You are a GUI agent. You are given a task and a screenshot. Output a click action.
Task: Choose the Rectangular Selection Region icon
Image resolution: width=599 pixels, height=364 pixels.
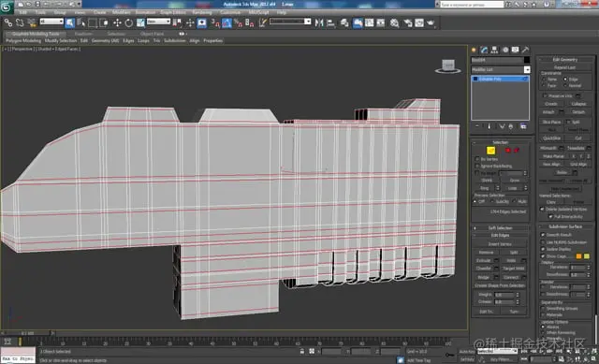click(93, 22)
